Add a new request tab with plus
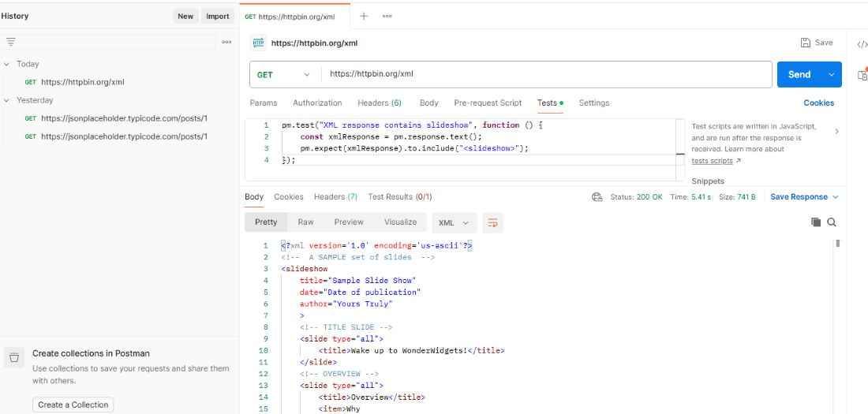Image resolution: width=868 pixels, height=414 pixels. (364, 16)
